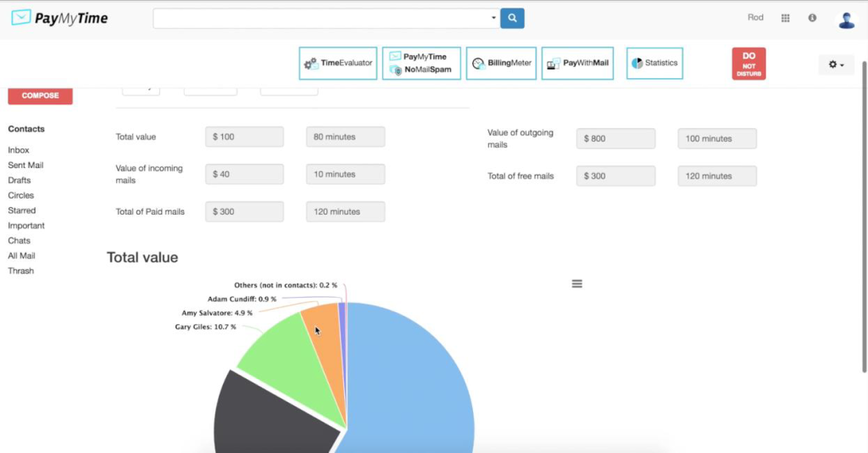Open the PayMyTime NoMailSpam tab
The width and height of the screenshot is (868, 453).
coord(421,63)
